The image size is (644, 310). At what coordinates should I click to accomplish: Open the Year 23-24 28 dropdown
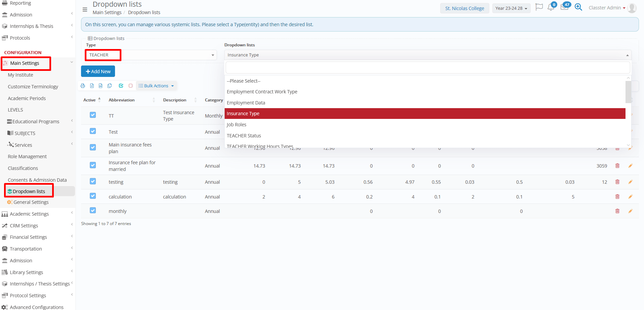pos(511,8)
